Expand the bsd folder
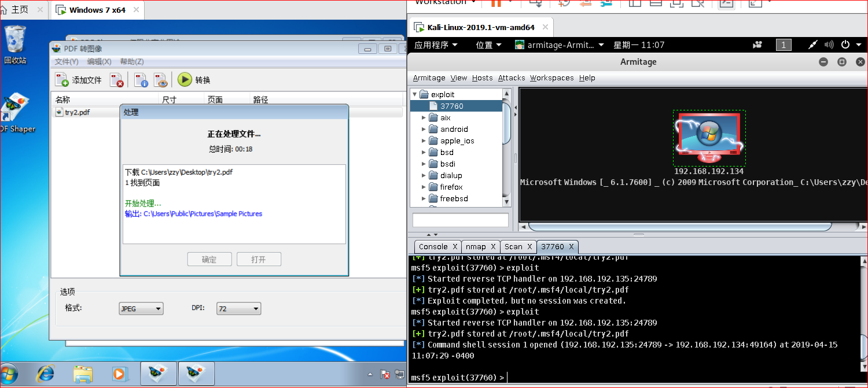Viewport: 868px width, 388px height. coord(424,152)
